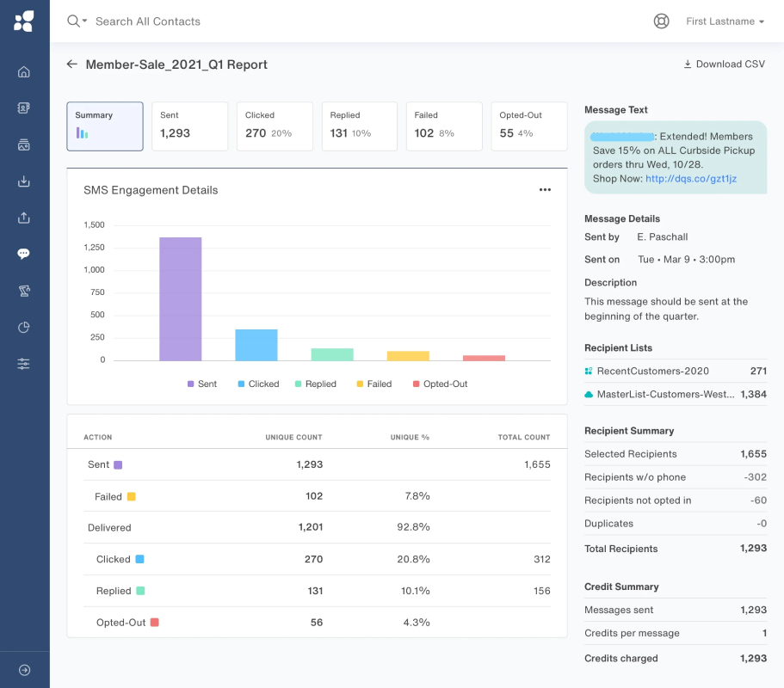Open SMS Engagement Details options menu

pyautogui.click(x=545, y=190)
